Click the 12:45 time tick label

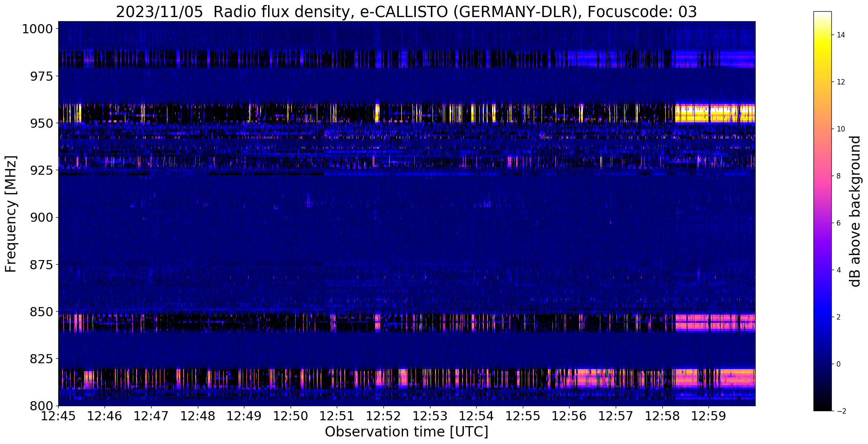(58, 416)
